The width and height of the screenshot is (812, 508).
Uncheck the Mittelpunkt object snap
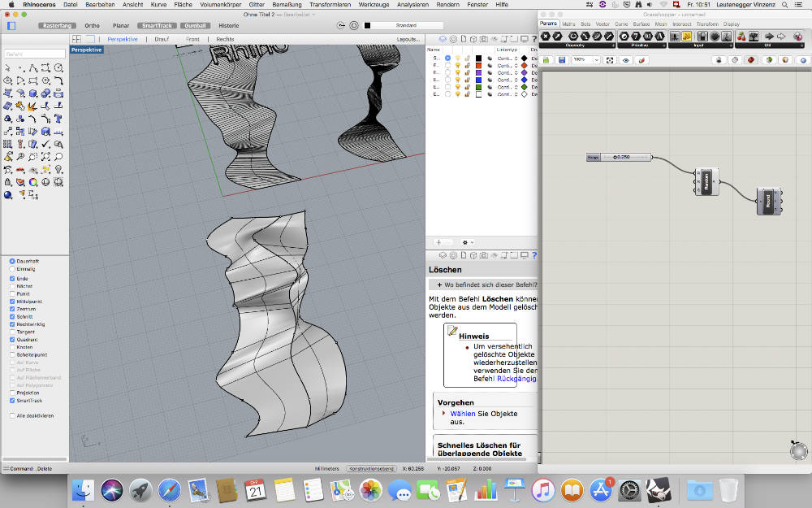pyautogui.click(x=12, y=302)
